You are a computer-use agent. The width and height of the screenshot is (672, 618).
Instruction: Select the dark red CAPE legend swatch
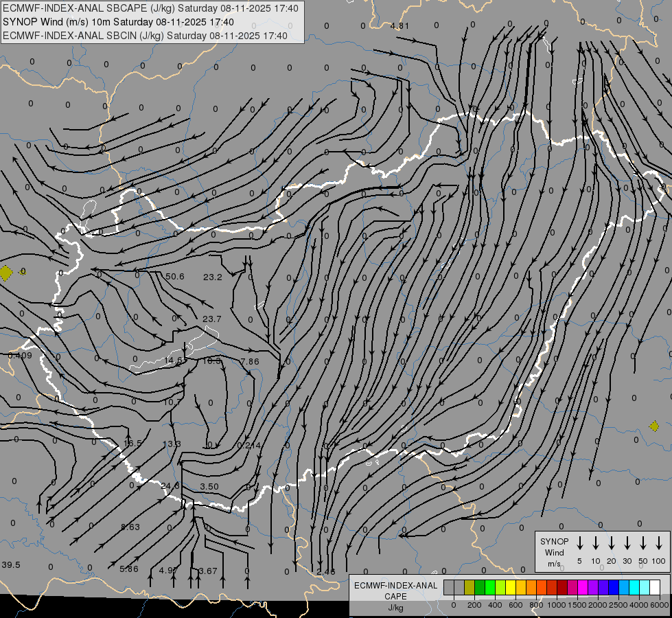tap(562, 587)
